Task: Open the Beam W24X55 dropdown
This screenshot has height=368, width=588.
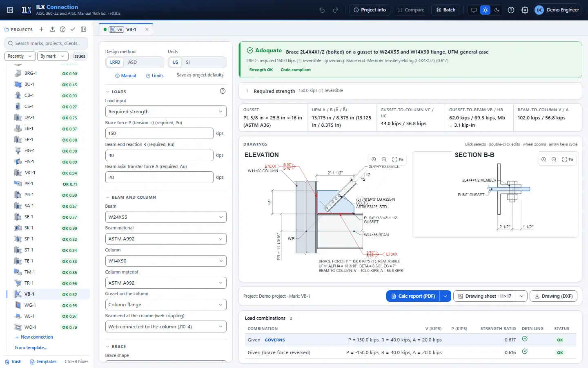Action: click(166, 217)
